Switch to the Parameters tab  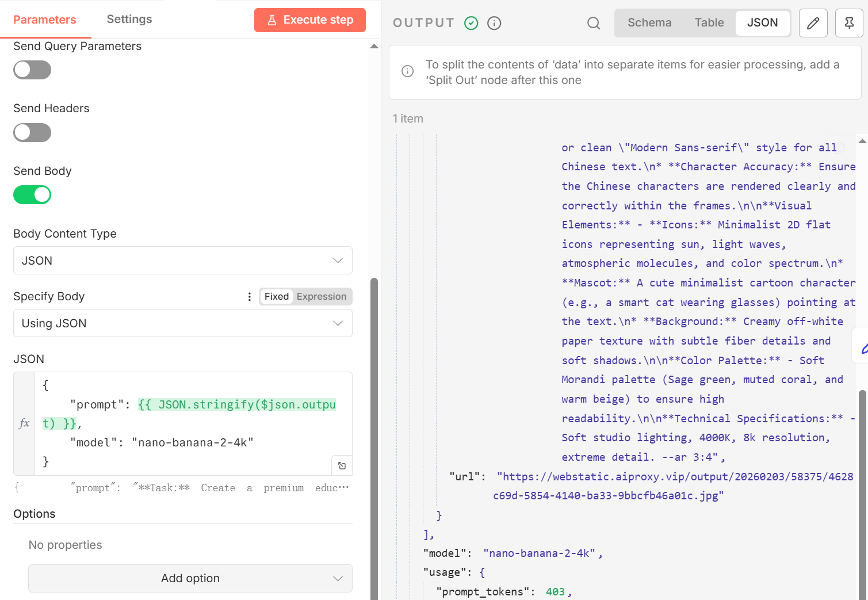coord(45,20)
